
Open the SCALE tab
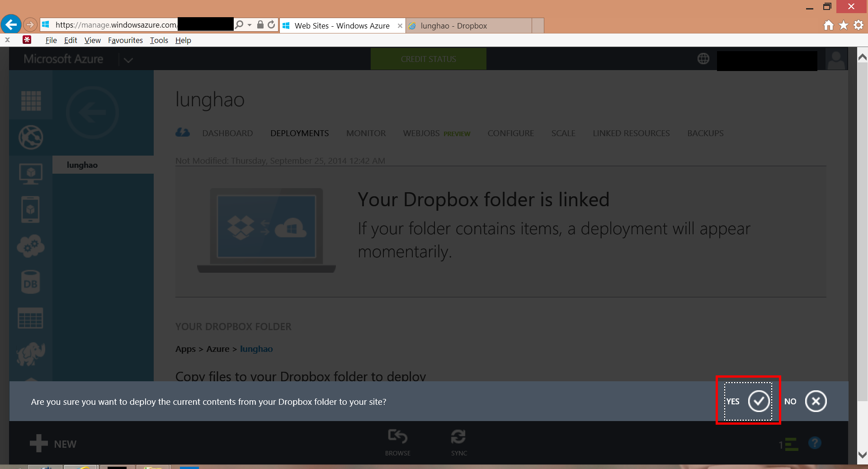point(563,133)
